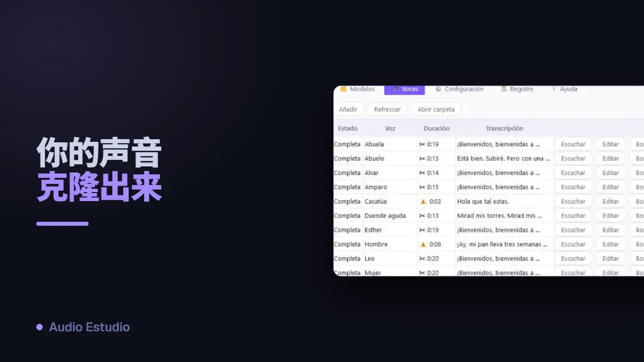Select the Alvar transcription cell
Viewport: 644px width, 362px height.
pos(504,173)
